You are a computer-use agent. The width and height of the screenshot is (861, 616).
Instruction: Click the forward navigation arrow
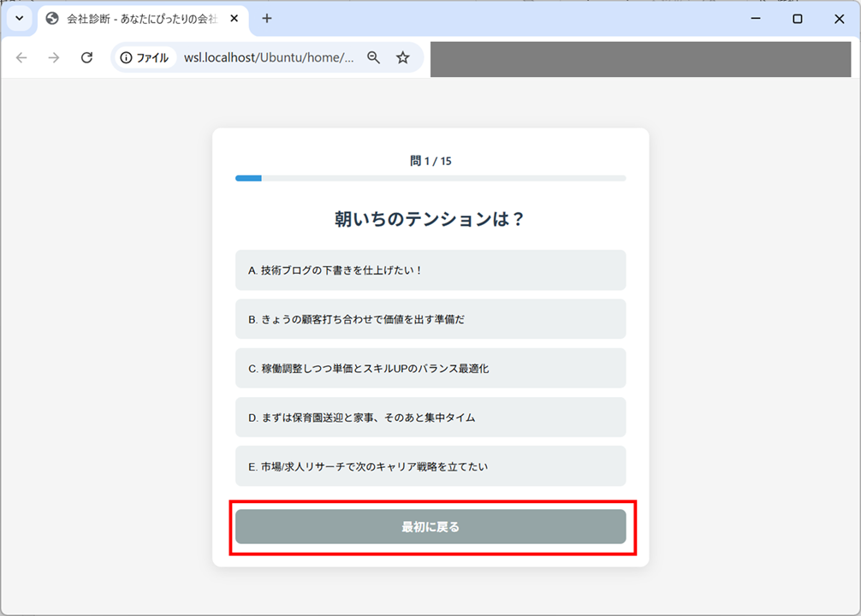[53, 58]
